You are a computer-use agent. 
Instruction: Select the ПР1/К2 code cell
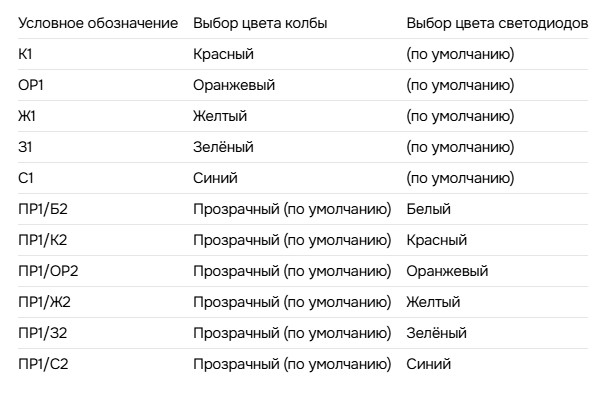(43, 240)
